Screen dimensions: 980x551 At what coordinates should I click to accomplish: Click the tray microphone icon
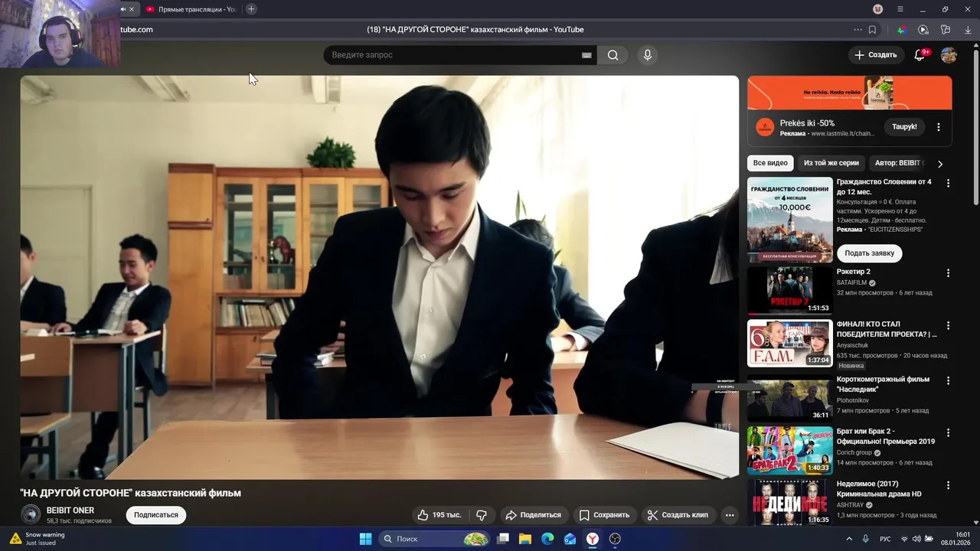(866, 539)
